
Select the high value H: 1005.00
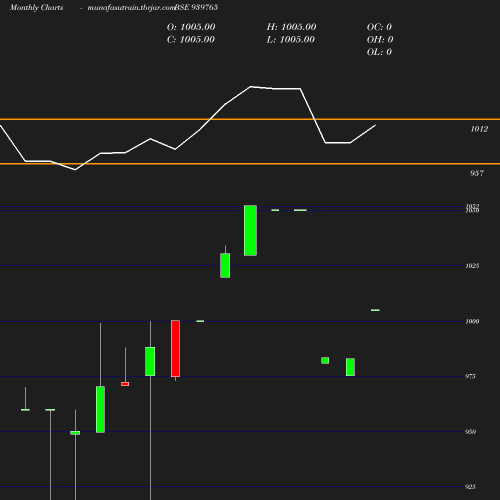click(291, 27)
